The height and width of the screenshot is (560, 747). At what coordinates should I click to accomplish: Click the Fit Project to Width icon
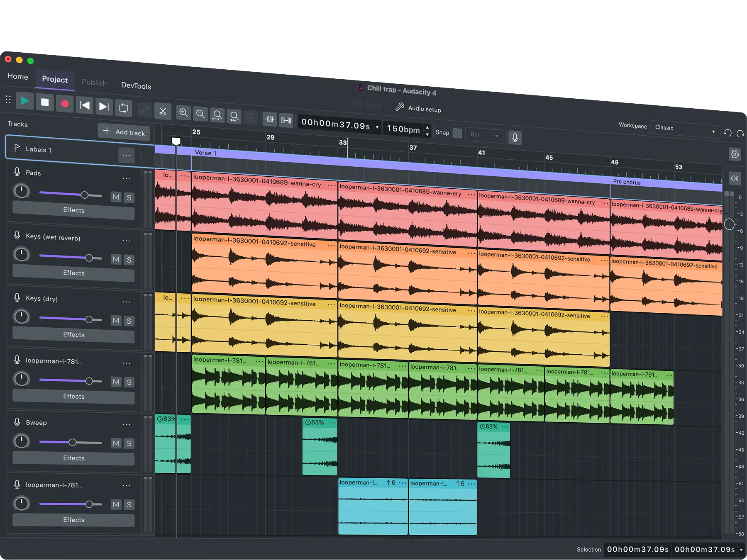[234, 117]
